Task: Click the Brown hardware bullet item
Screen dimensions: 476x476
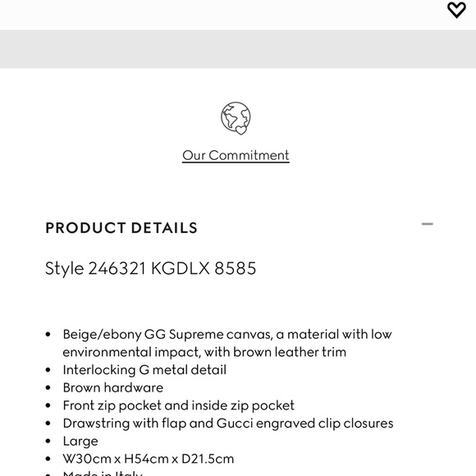Action: [x=113, y=387]
